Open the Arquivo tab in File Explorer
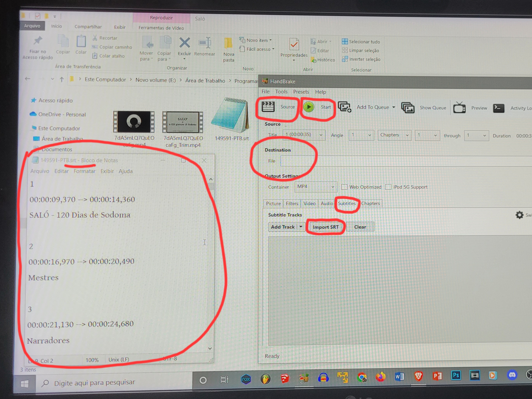532x399 pixels. pos(32,26)
